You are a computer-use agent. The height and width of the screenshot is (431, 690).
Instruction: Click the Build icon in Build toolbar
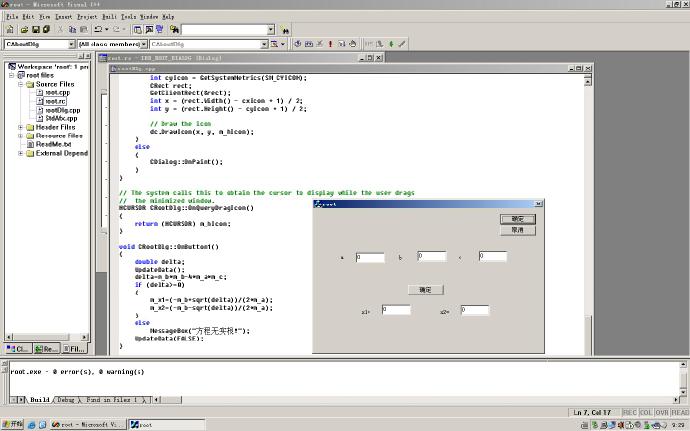(308, 44)
